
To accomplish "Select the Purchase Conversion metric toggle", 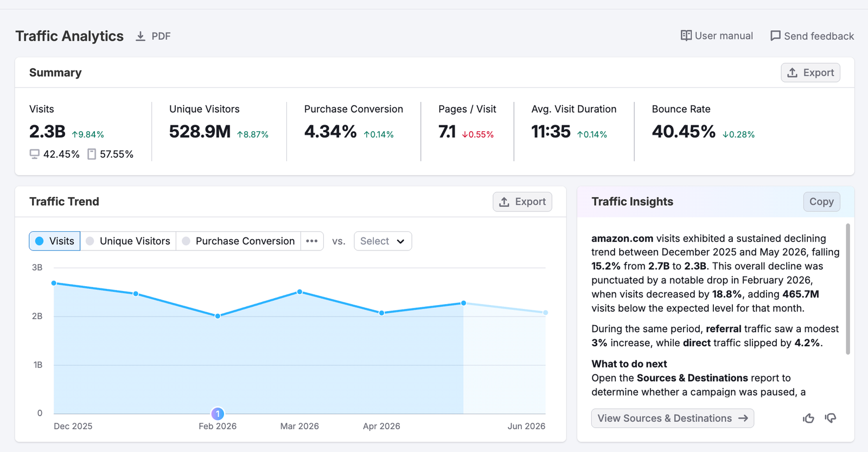I will [x=238, y=241].
